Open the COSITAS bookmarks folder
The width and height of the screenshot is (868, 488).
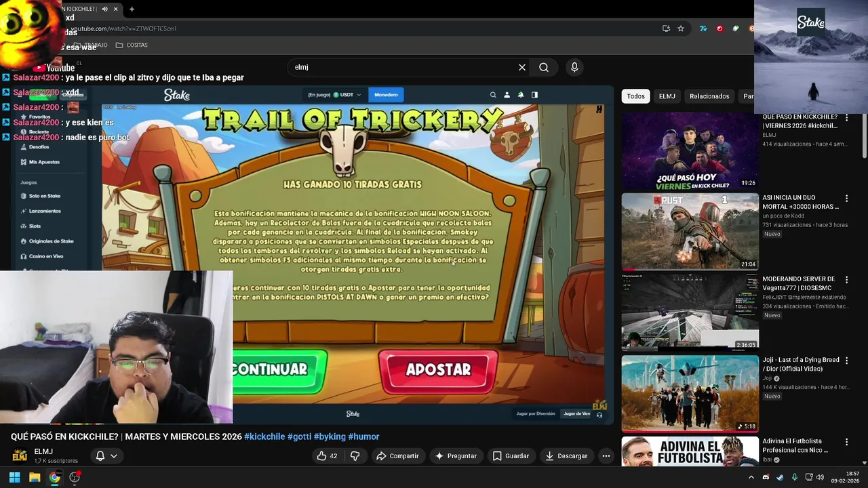pyautogui.click(x=132, y=45)
